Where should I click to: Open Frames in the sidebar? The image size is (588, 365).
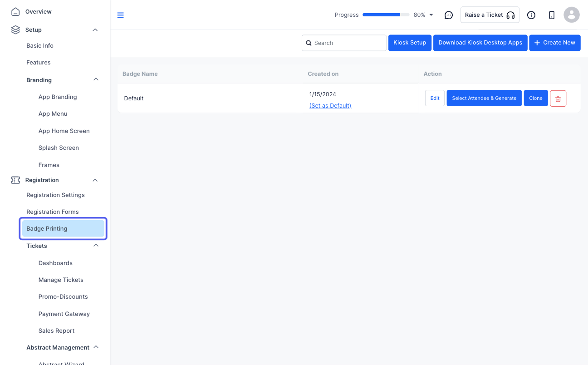point(49,165)
